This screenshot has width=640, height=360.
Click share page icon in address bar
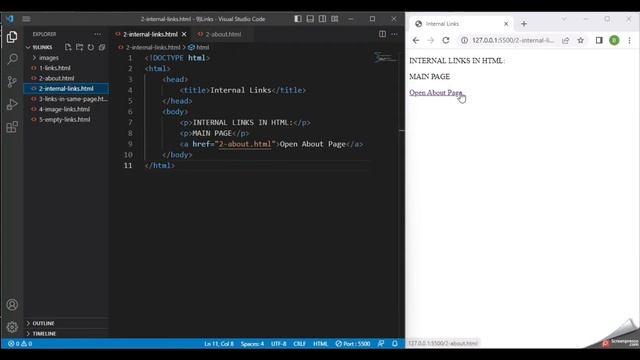pyautogui.click(x=566, y=40)
